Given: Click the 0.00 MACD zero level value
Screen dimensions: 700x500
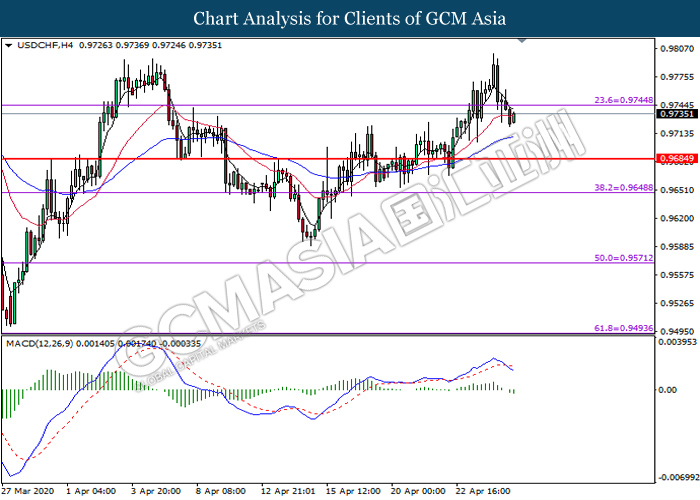Looking at the screenshot, I should tap(668, 390).
